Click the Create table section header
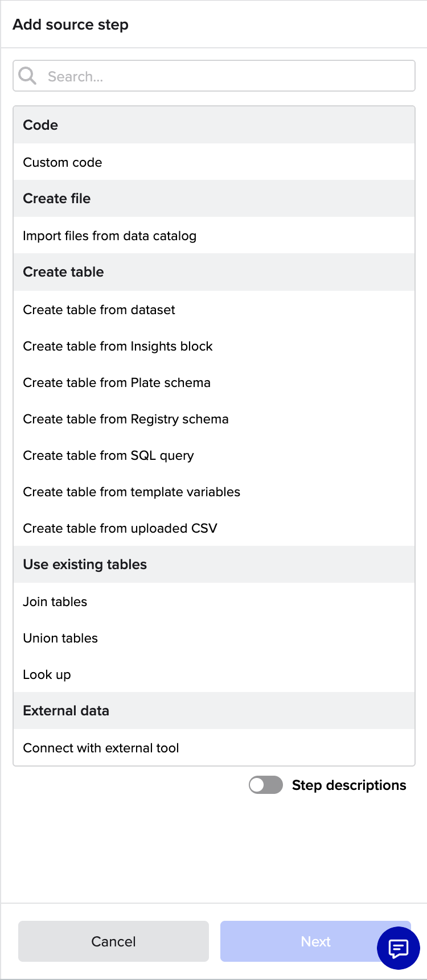The width and height of the screenshot is (427, 980). pos(214,272)
